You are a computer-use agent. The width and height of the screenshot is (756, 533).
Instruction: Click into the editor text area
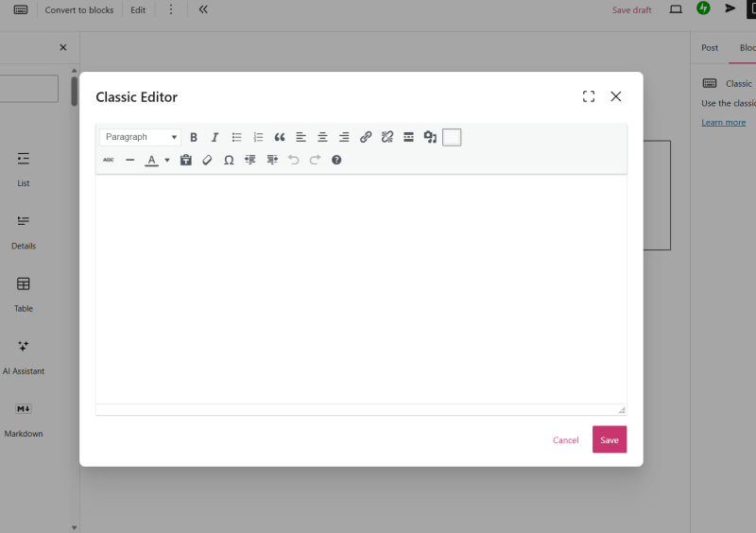[x=361, y=289]
